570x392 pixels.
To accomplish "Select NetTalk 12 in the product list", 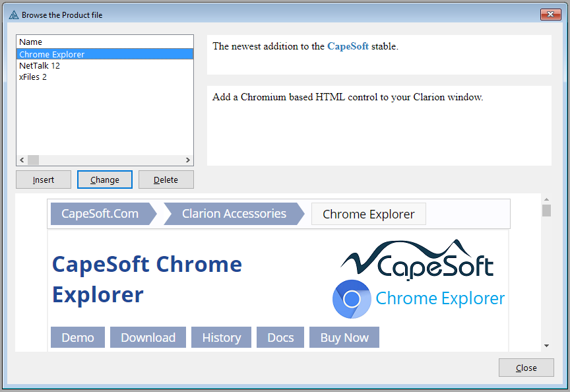I will click(40, 66).
